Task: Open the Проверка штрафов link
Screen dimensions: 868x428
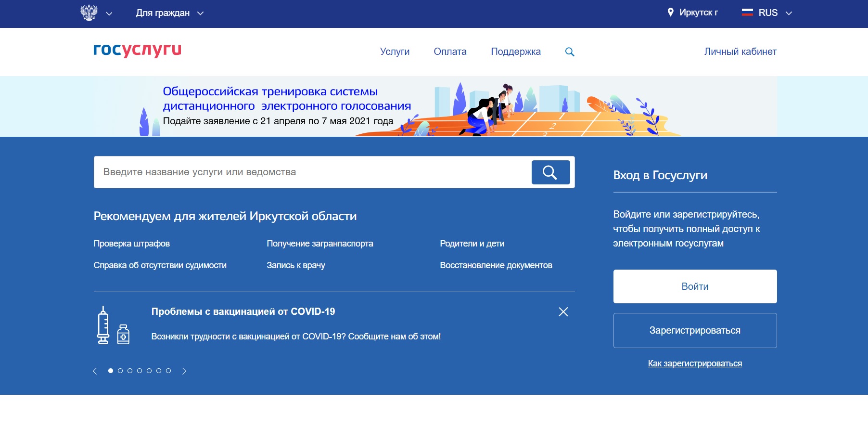Action: tap(131, 244)
